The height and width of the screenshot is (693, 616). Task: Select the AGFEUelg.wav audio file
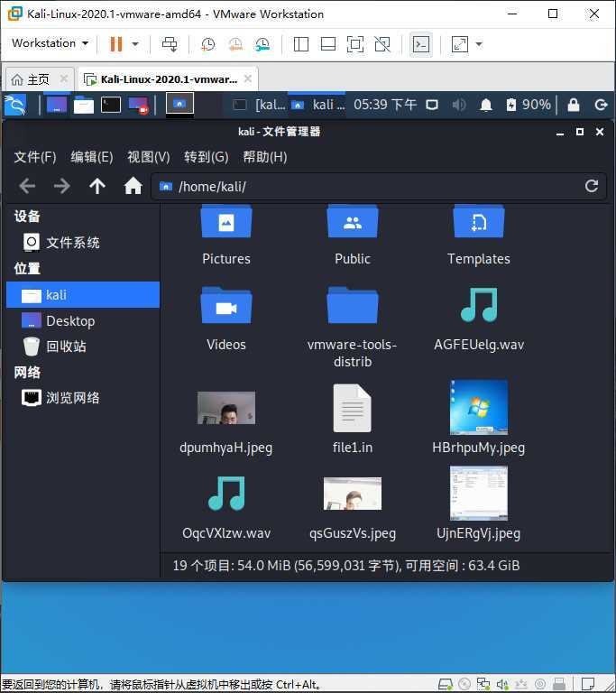point(479,319)
